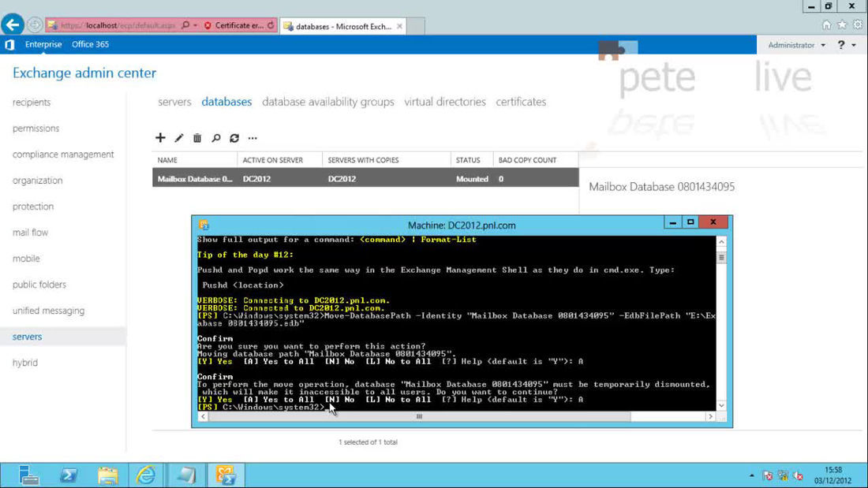Open browser Home icon

pyautogui.click(x=826, y=25)
